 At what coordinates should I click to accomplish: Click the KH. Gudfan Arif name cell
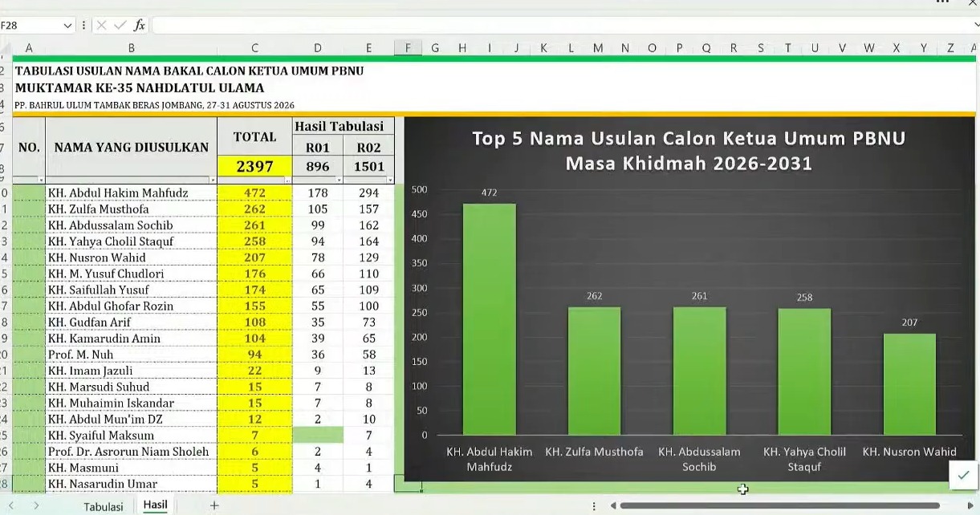pyautogui.click(x=131, y=322)
